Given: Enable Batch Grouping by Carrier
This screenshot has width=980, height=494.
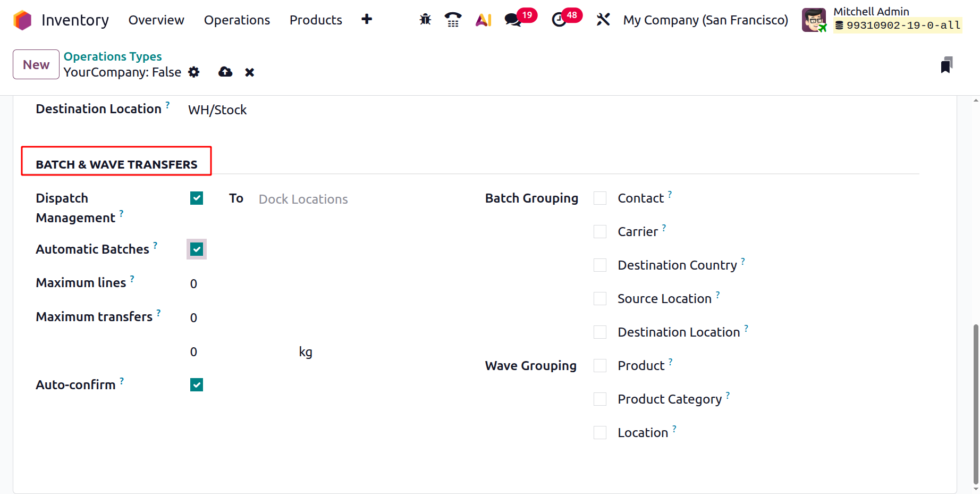Looking at the screenshot, I should [600, 232].
